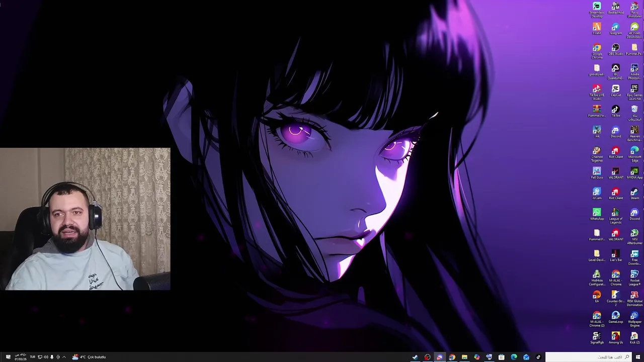Open the Recycle Bin on the desktop
This screenshot has height=362, width=644.
coord(634,113)
